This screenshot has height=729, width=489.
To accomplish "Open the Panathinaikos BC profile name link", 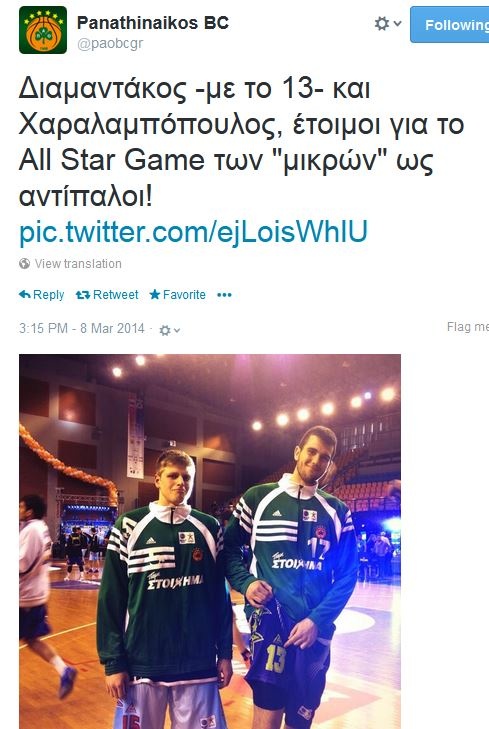I will (152, 23).
